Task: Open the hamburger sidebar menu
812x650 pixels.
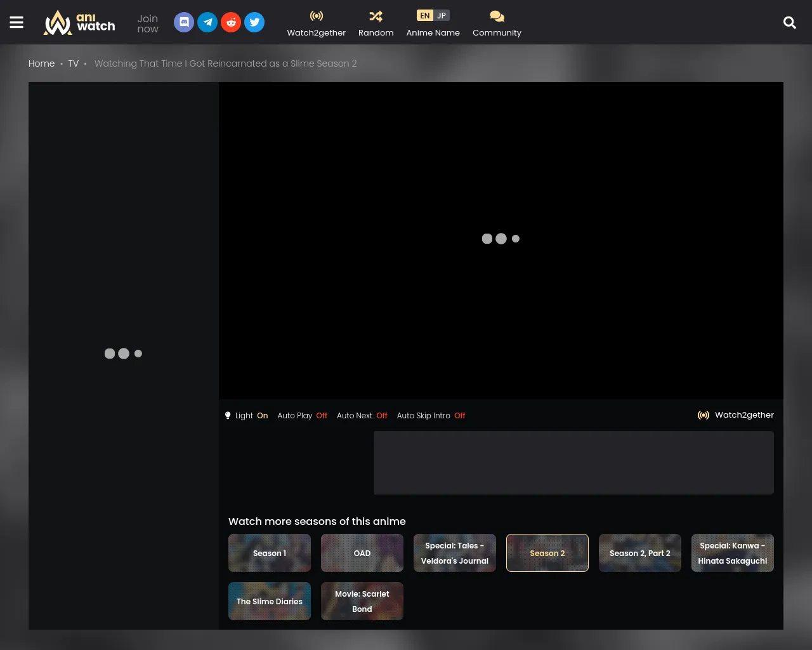Action: pos(16,22)
